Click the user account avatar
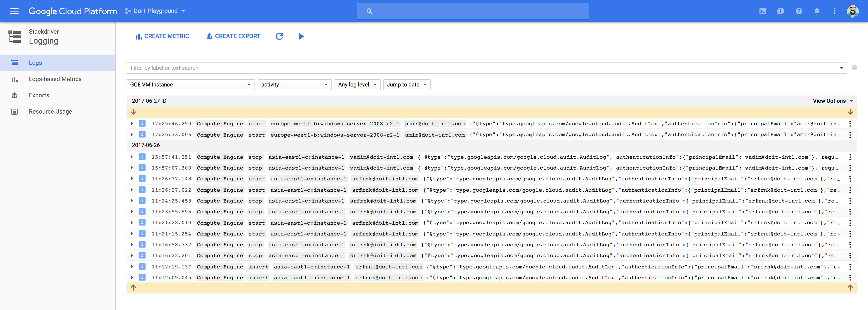This screenshot has width=868, height=310. tap(853, 11)
